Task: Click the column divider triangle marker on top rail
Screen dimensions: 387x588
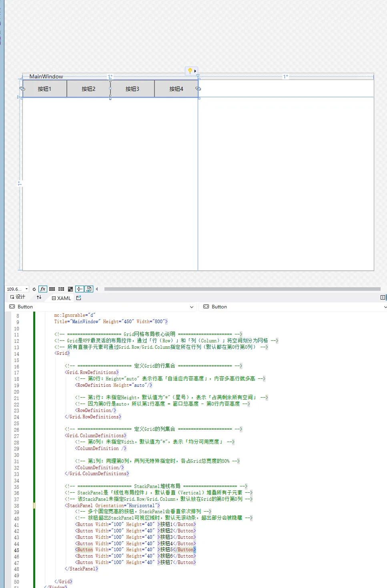Action: click(x=198, y=76)
